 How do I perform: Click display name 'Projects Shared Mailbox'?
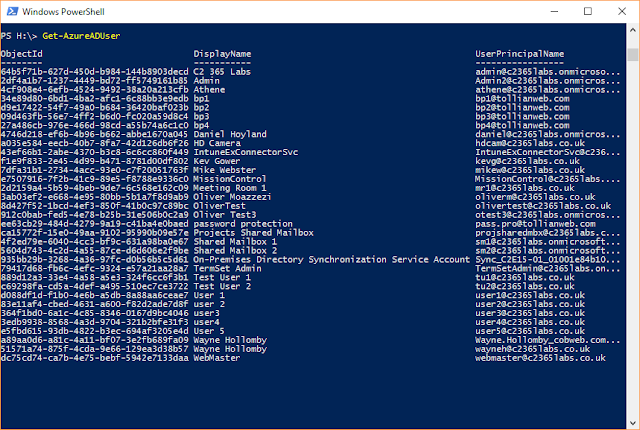(253, 233)
